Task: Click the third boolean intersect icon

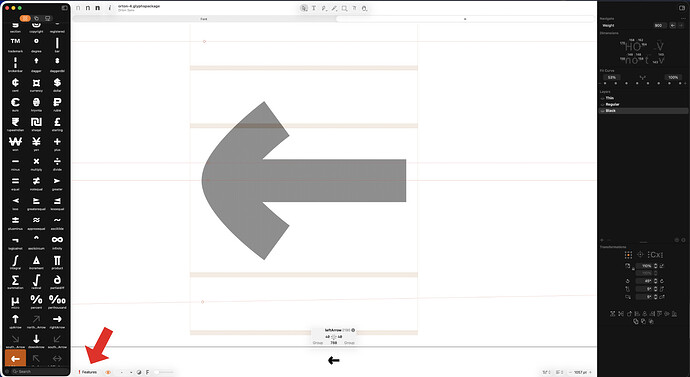Action: coord(651,322)
